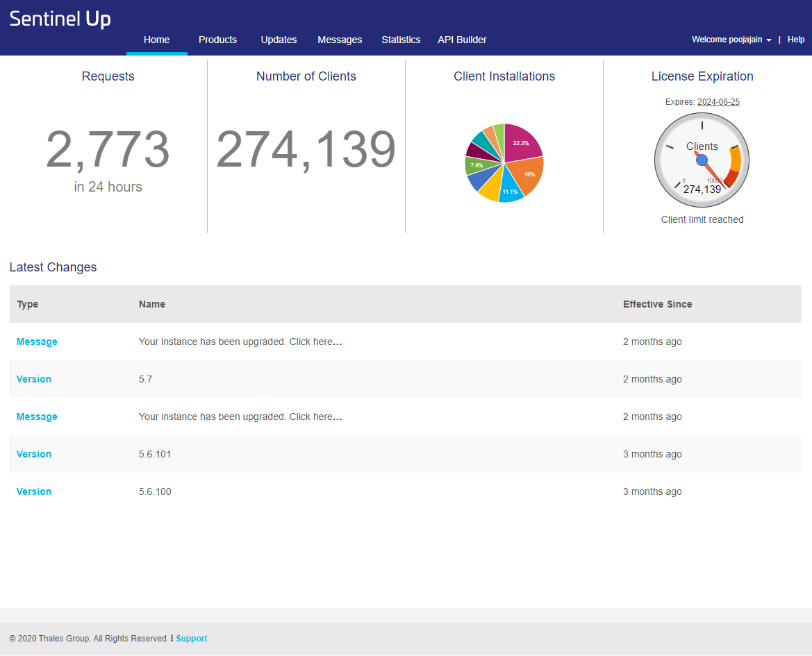
Task: Click the Type column header
Action: point(28,304)
